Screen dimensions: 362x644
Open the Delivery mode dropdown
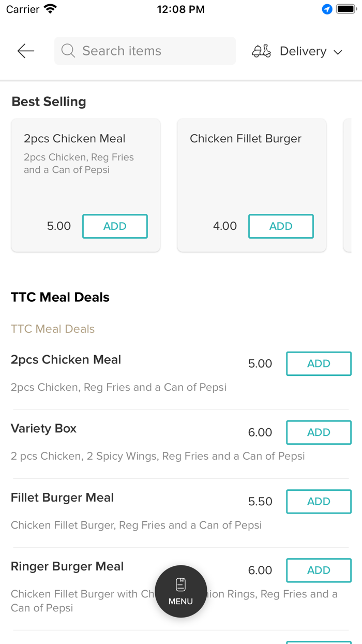[303, 51]
